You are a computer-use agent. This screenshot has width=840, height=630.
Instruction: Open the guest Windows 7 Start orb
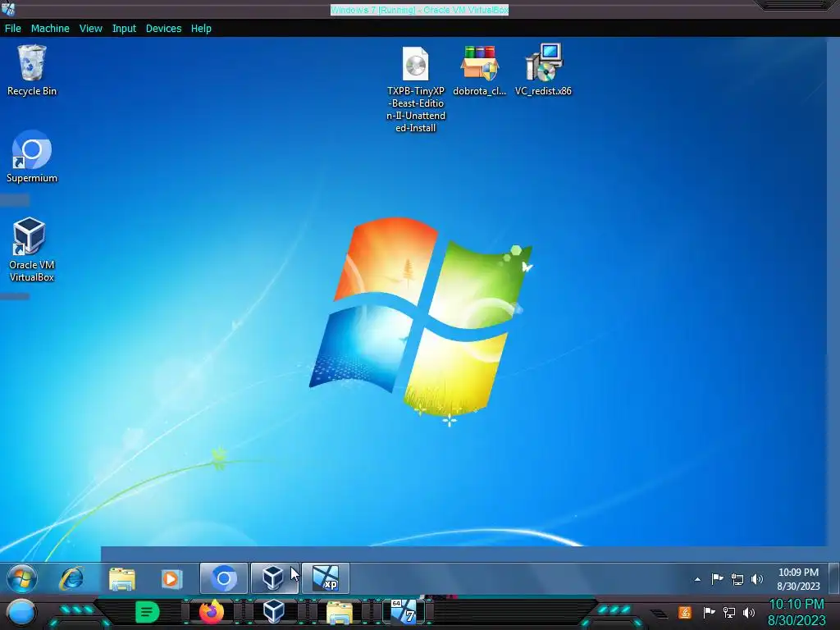click(22, 578)
